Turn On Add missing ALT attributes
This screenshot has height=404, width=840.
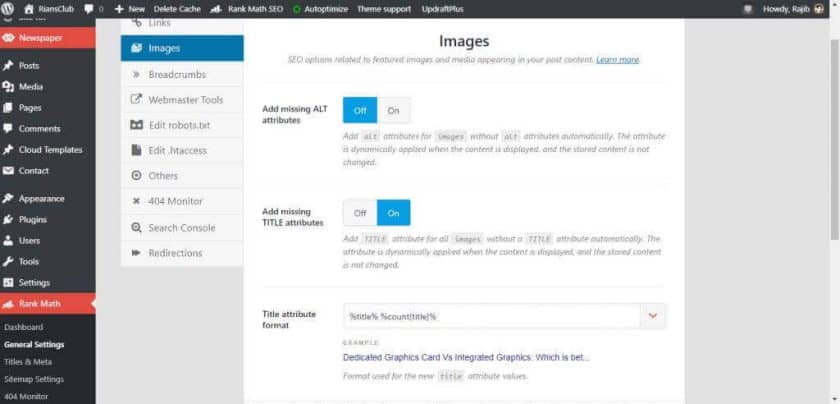point(394,110)
